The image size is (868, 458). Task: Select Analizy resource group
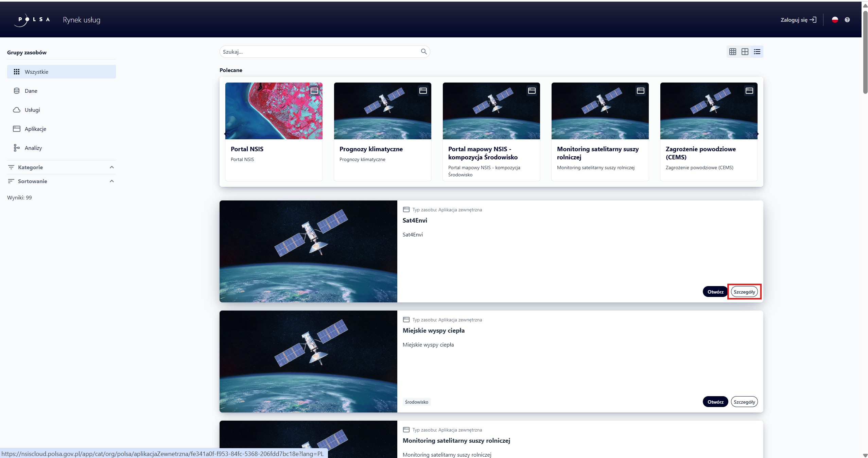[33, 148]
